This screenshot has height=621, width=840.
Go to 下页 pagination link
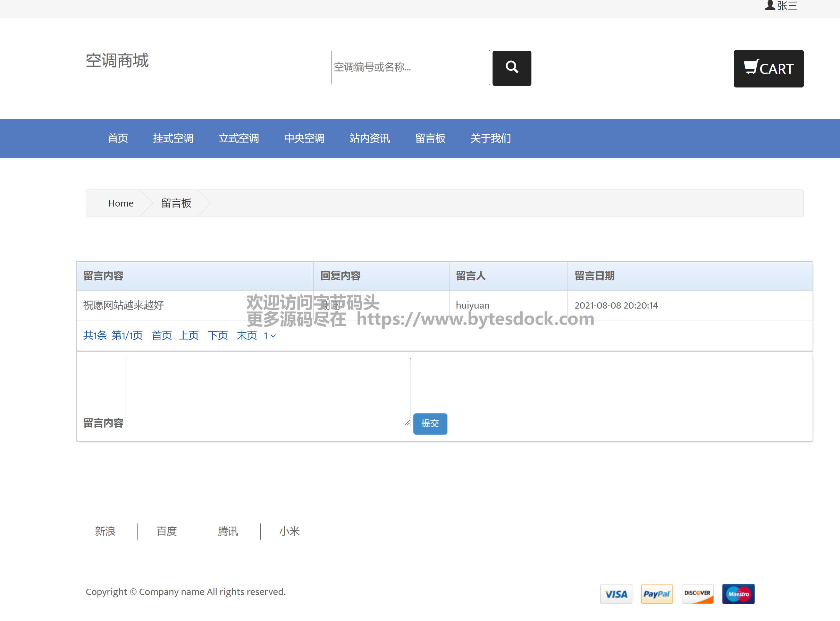coord(218,335)
